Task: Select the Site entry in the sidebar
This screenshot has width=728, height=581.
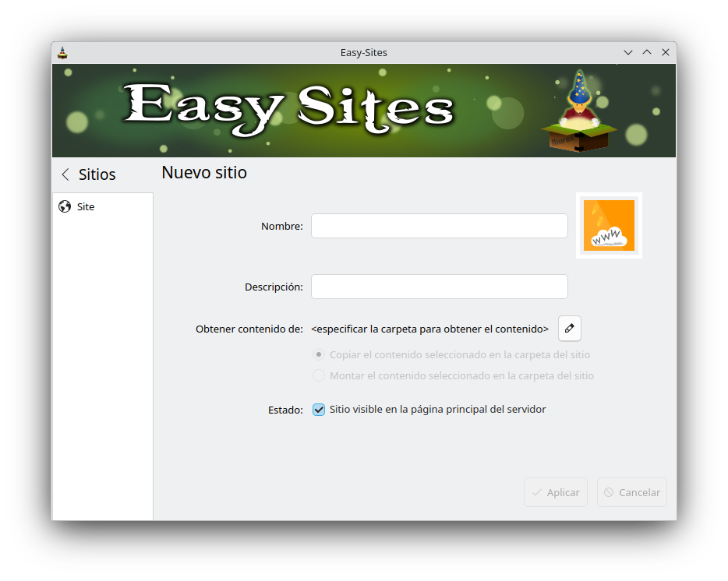Action: (x=84, y=206)
